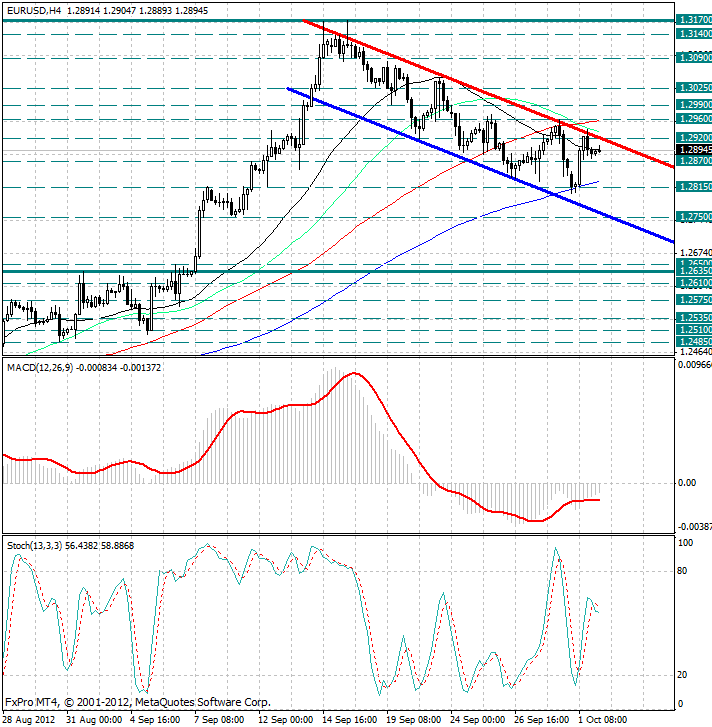Select the 1.2870 price level label
Viewport: 712px width, 727px height.
click(694, 161)
